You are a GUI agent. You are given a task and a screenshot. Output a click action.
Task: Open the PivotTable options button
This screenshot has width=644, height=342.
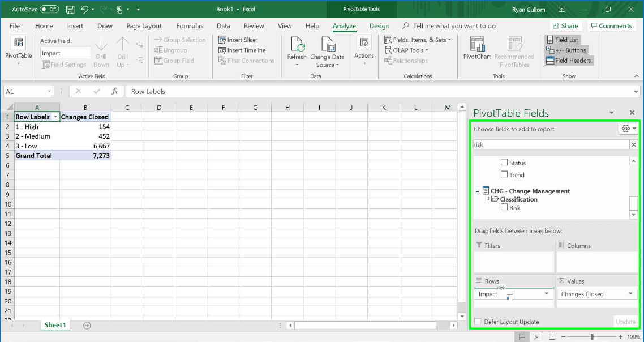(x=19, y=52)
